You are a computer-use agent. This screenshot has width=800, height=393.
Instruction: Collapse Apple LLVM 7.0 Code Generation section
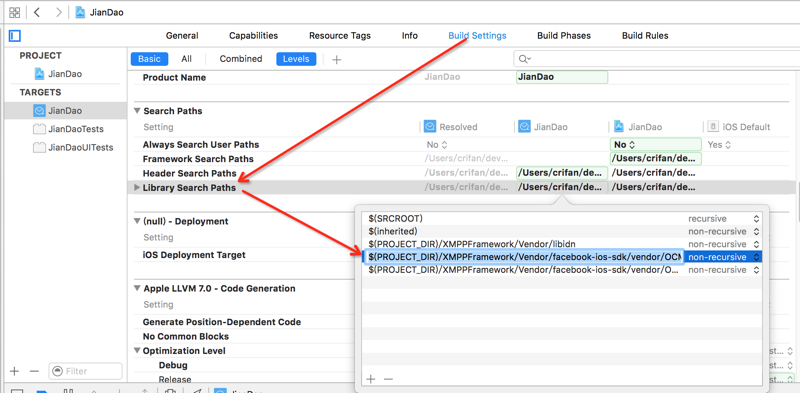tap(137, 288)
